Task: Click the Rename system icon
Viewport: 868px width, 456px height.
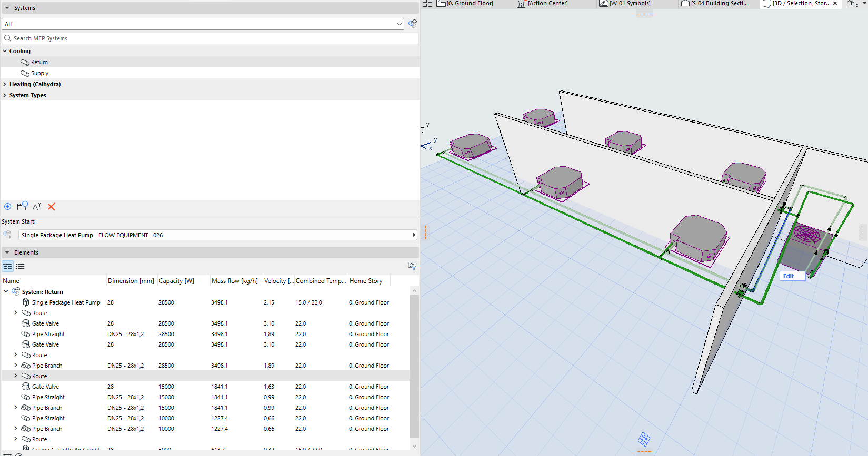Action: coord(37,207)
